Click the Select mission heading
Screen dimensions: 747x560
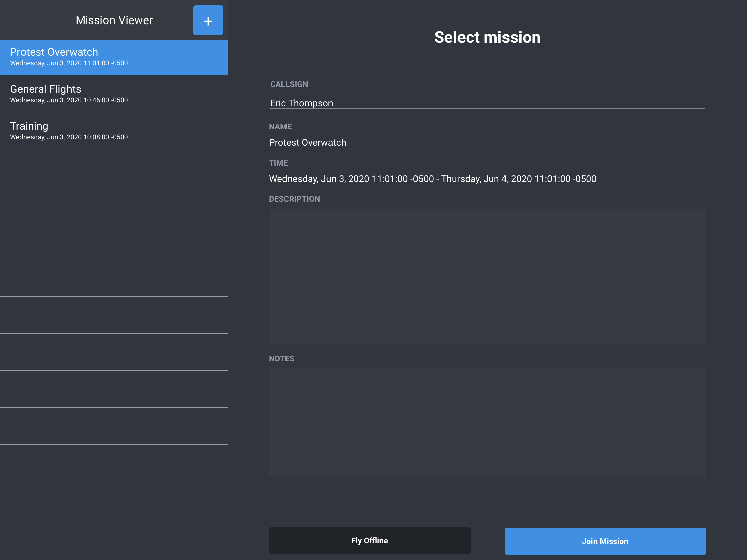tap(487, 37)
